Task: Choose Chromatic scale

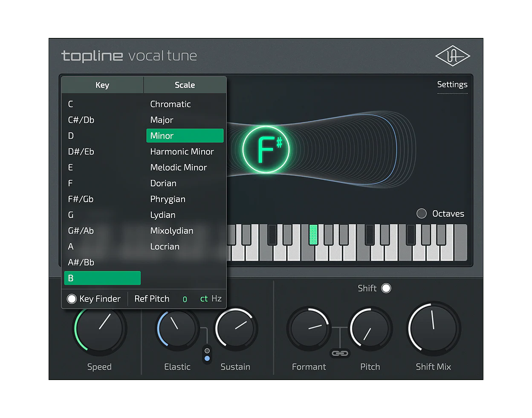Action: (185, 104)
